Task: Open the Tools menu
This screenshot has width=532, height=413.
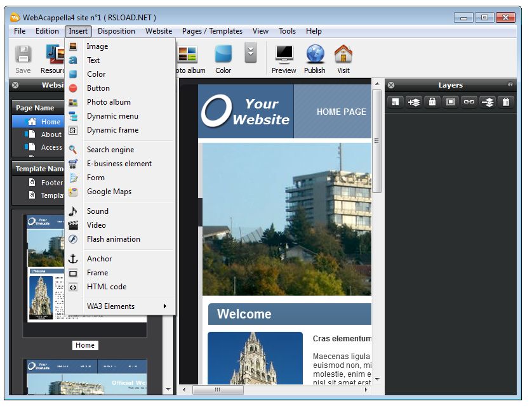Action: tap(288, 31)
